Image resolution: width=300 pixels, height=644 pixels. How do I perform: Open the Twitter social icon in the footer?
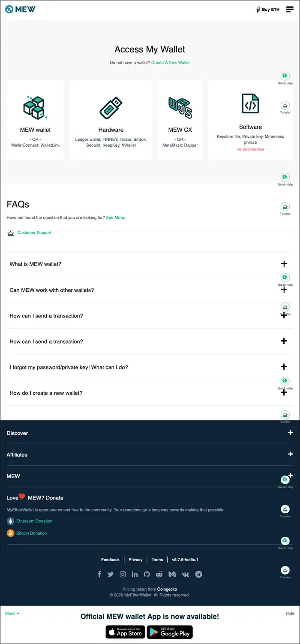[111, 574]
